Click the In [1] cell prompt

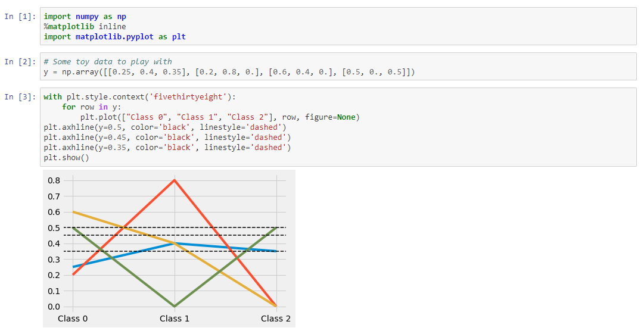(x=20, y=17)
